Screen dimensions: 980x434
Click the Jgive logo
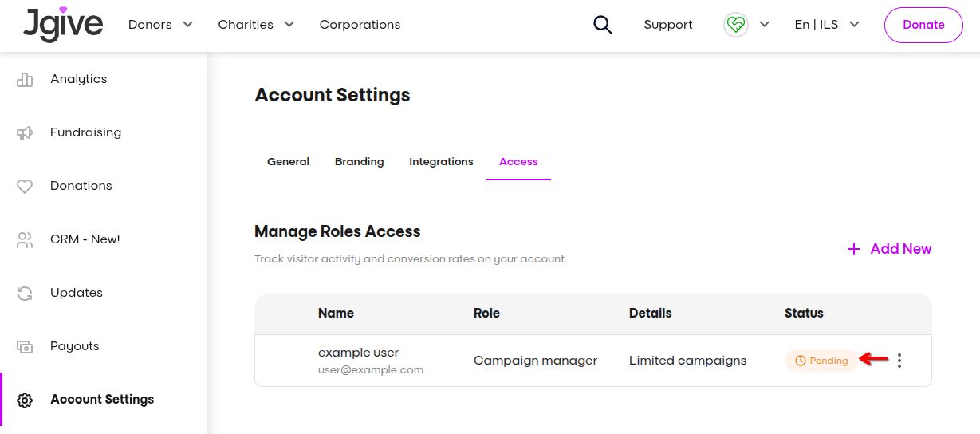pyautogui.click(x=63, y=24)
